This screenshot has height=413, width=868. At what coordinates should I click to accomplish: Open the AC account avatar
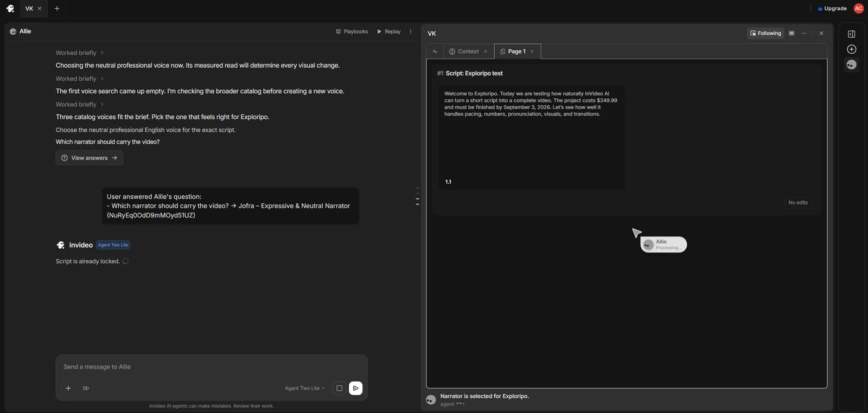[x=858, y=9]
